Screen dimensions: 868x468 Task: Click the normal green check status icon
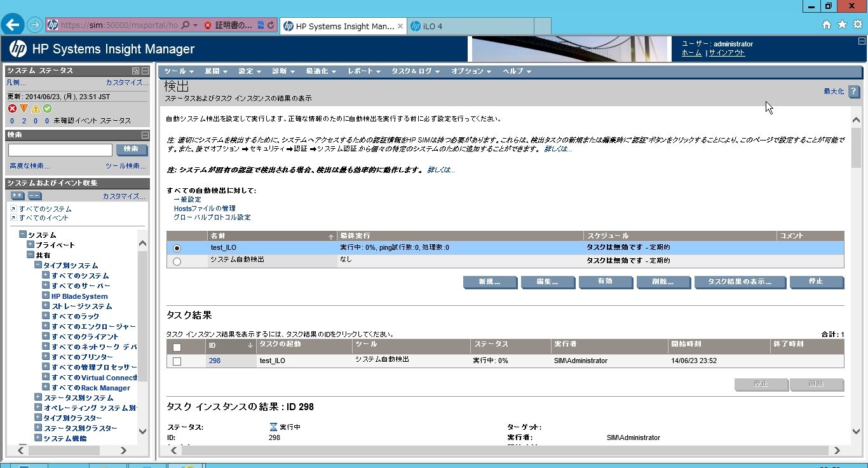click(x=47, y=109)
